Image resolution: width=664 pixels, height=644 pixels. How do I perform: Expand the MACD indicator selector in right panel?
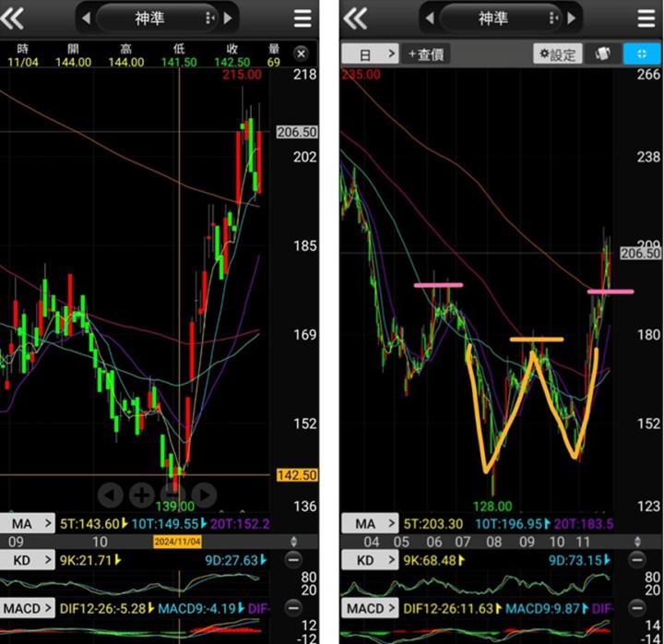click(370, 608)
